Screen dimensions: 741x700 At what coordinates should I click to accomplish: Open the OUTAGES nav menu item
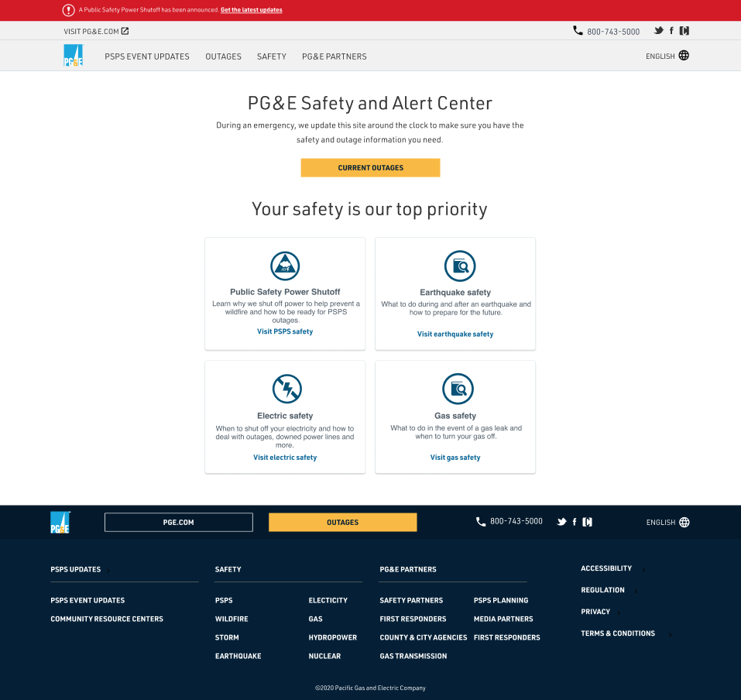coord(223,57)
